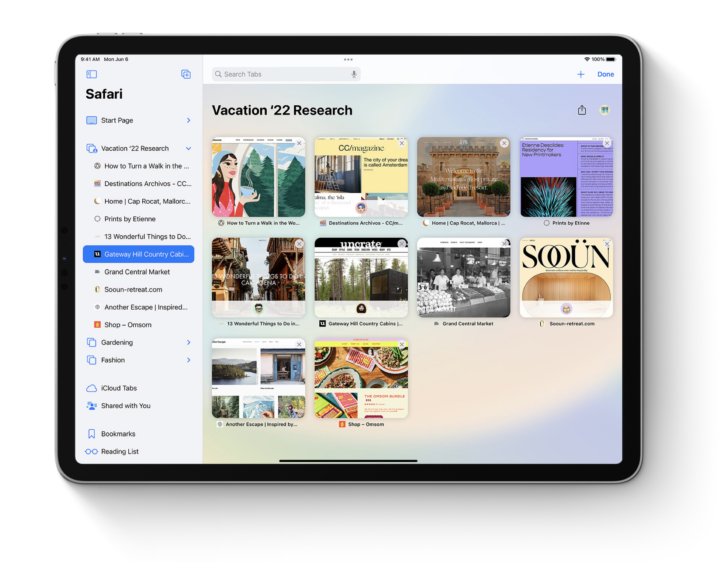Select Grand Central Market in sidebar

tap(137, 272)
